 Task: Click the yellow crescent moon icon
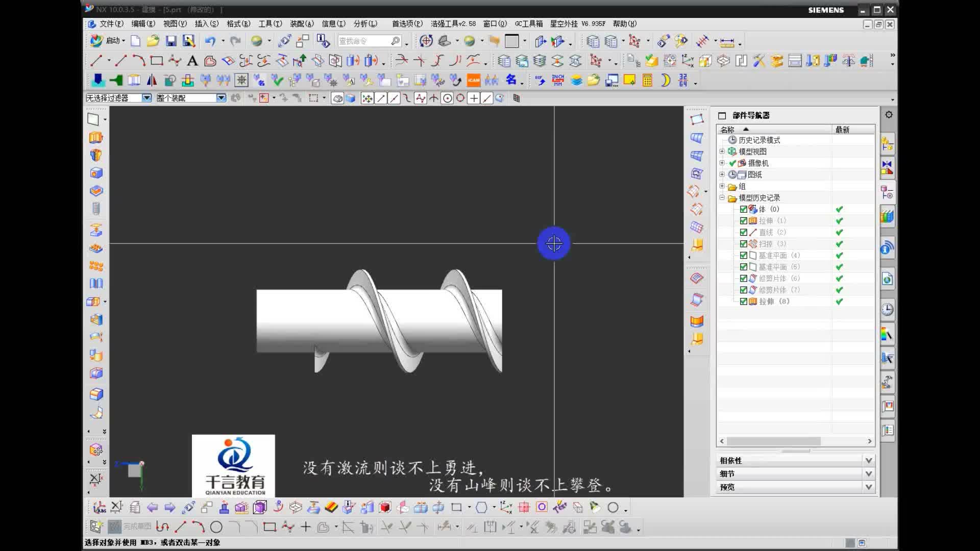coord(666,81)
